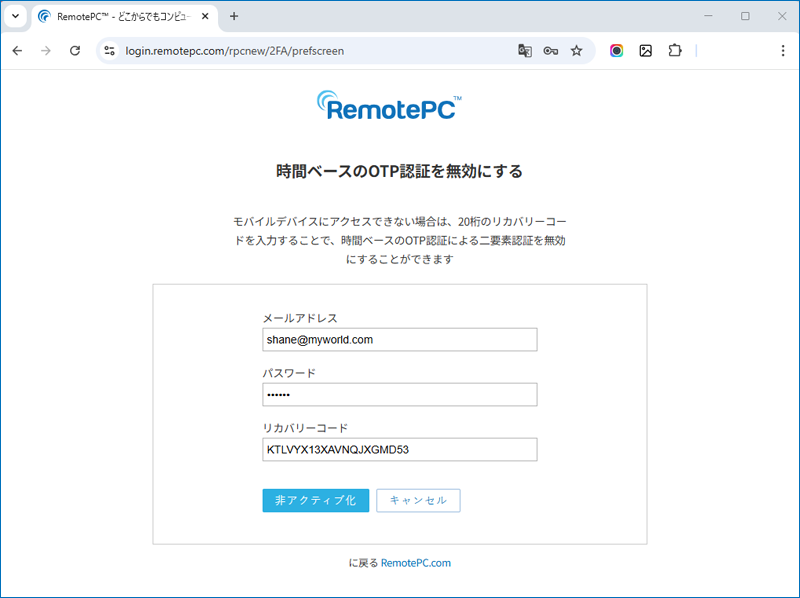
Task: Bookmark this page with star icon
Action: pos(577,51)
